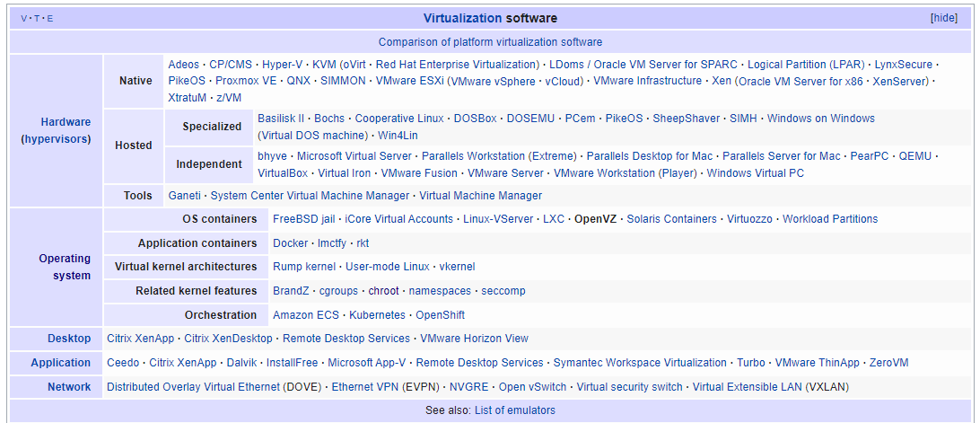
Task: Open the Basilisk II link
Action: tap(281, 119)
